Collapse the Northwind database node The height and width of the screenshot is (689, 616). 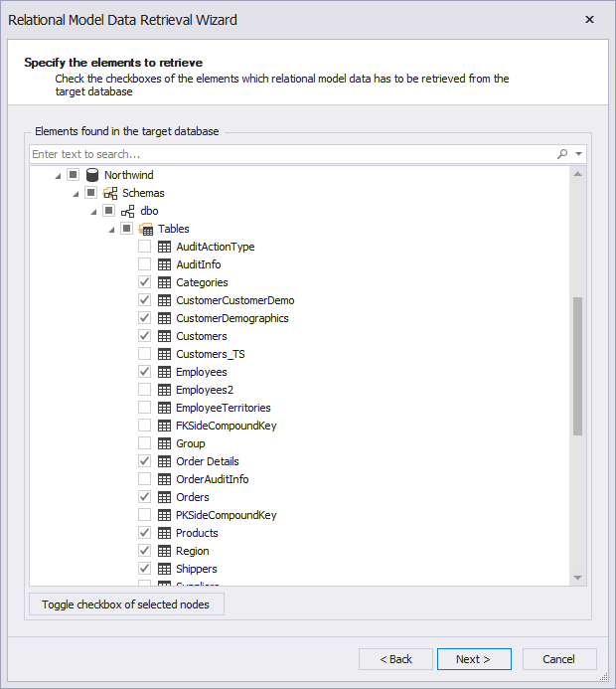tap(58, 175)
